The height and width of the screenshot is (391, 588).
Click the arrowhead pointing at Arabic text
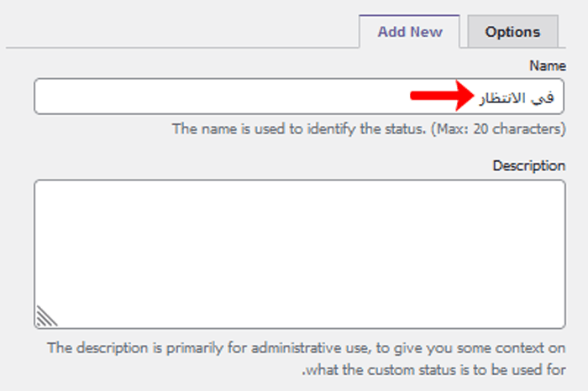coord(465,96)
